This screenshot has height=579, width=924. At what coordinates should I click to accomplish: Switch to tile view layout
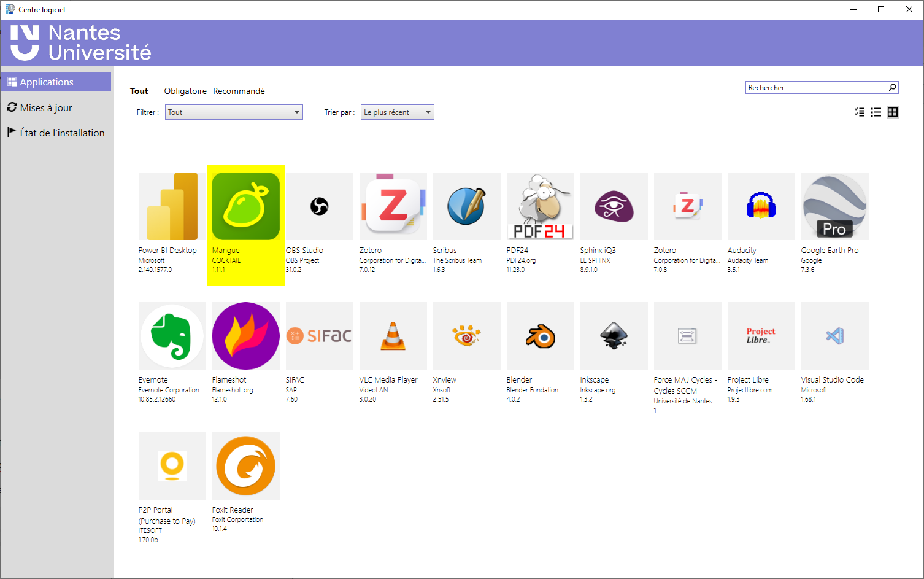[893, 112]
